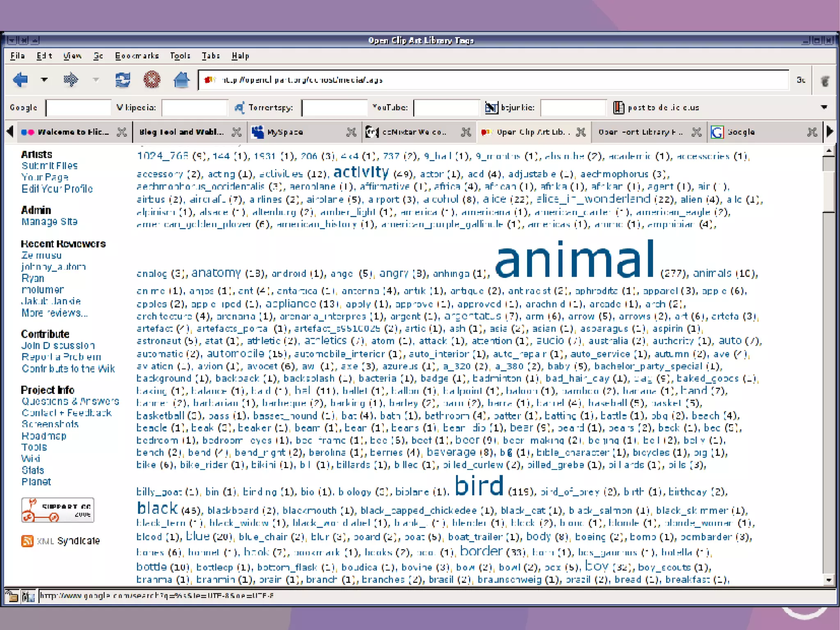Expand the bookmarks toolbar overflow arrow
840x630 pixels.
[824, 108]
